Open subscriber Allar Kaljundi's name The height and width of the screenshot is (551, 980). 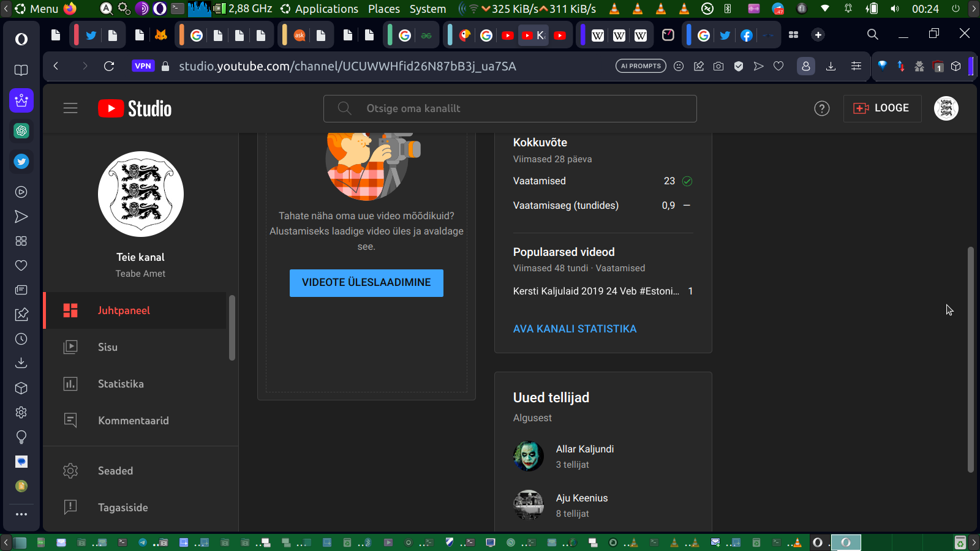click(x=585, y=449)
